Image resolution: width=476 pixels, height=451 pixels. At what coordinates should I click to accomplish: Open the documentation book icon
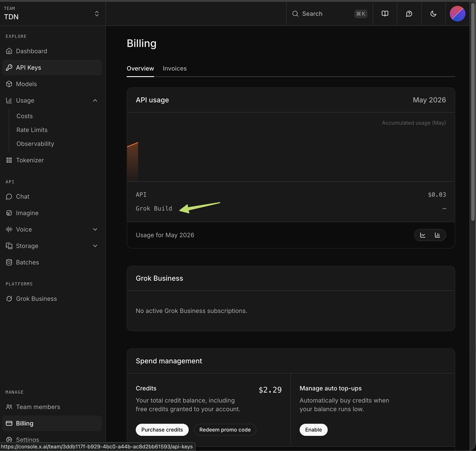385,13
